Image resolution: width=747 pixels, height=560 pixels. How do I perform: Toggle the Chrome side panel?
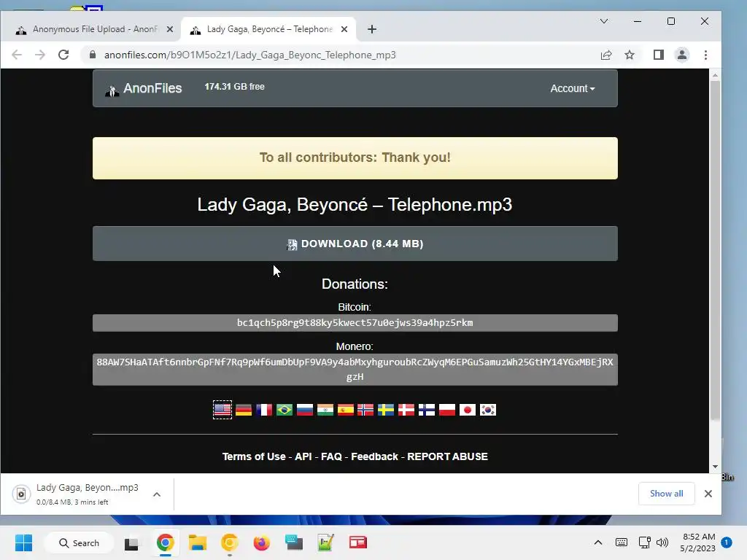[659, 55]
